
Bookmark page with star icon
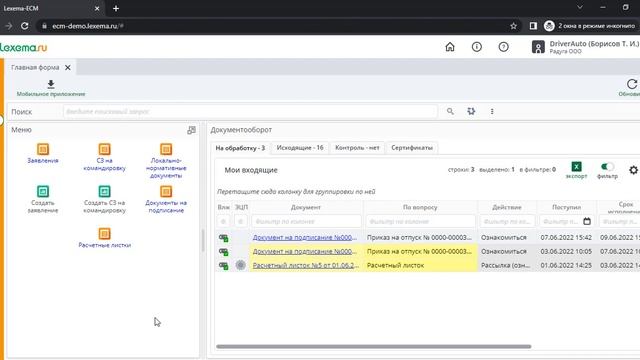pos(513,26)
